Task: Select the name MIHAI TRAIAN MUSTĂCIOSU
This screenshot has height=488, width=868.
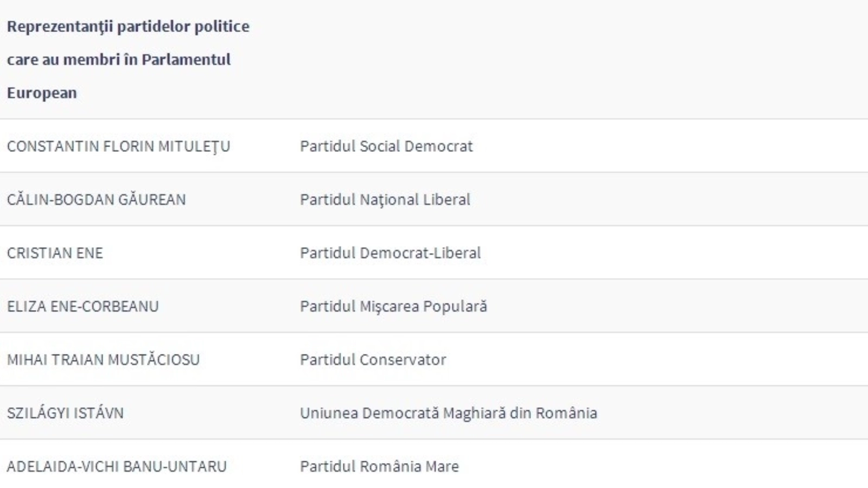Action: [x=103, y=359]
